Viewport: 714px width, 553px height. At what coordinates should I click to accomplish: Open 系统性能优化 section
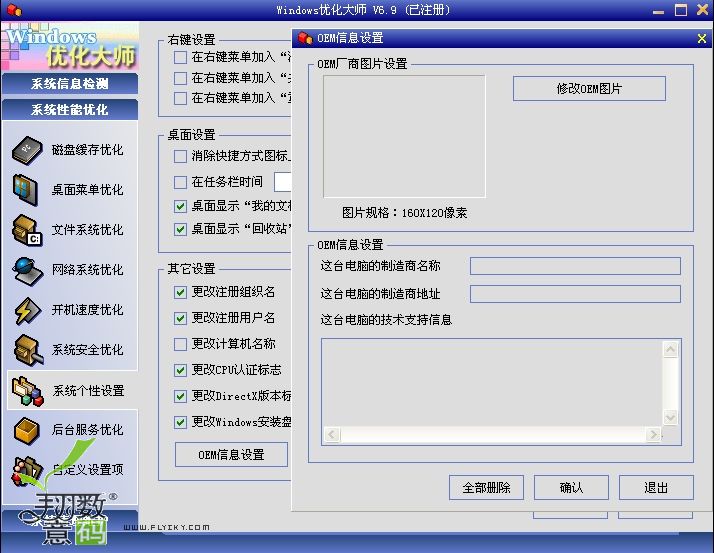[x=70, y=109]
